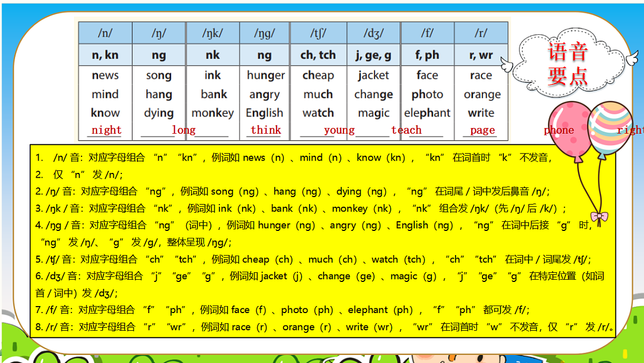Click the word 'elephant' in the table
The width and height of the screenshot is (644, 363).
pyautogui.click(x=427, y=113)
